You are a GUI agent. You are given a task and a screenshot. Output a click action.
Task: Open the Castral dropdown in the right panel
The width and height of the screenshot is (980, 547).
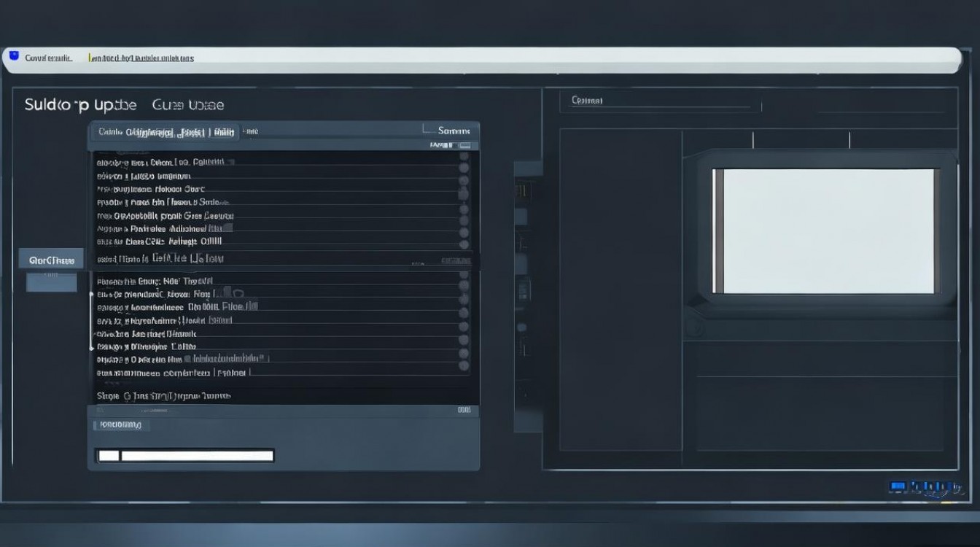point(656,100)
